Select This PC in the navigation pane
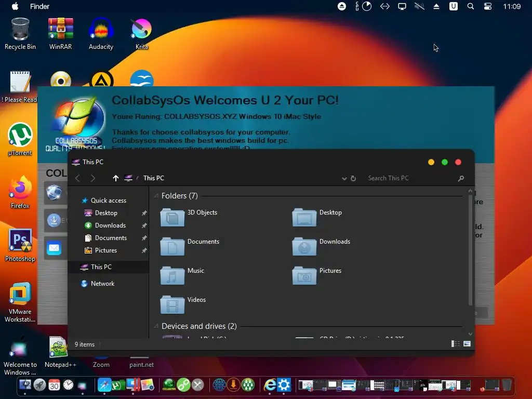The image size is (532, 399). click(101, 267)
